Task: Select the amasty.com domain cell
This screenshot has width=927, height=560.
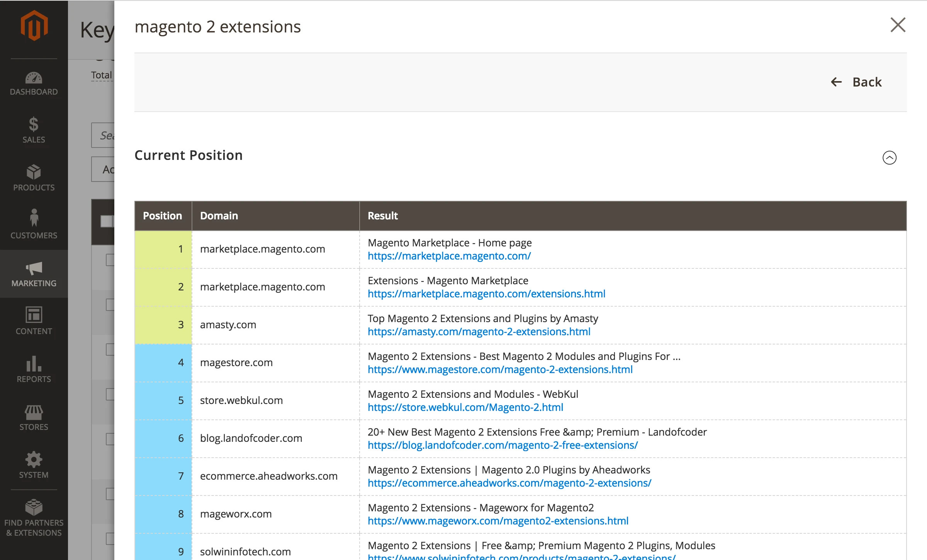Action: pos(276,325)
